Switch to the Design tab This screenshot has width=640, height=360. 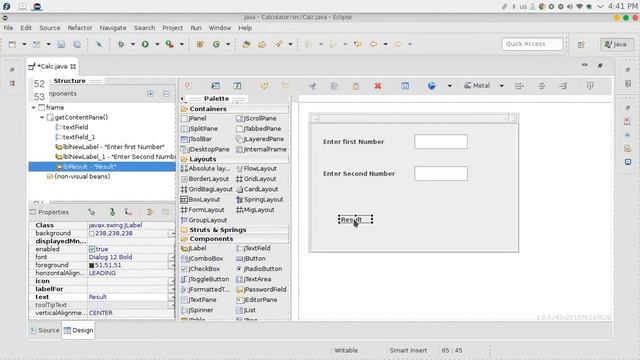(x=78, y=330)
